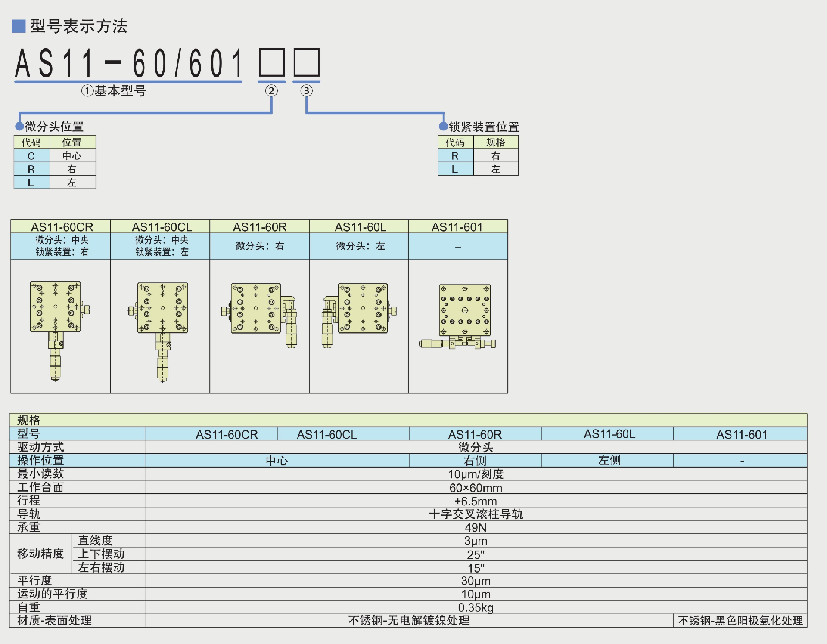Image resolution: width=827 pixels, height=644 pixels.
Task: Click the 十字交叉滚柱导轨 guide value
Action: (x=476, y=514)
